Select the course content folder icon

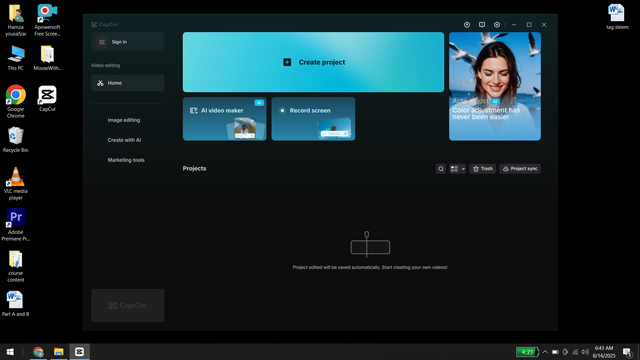(16, 266)
